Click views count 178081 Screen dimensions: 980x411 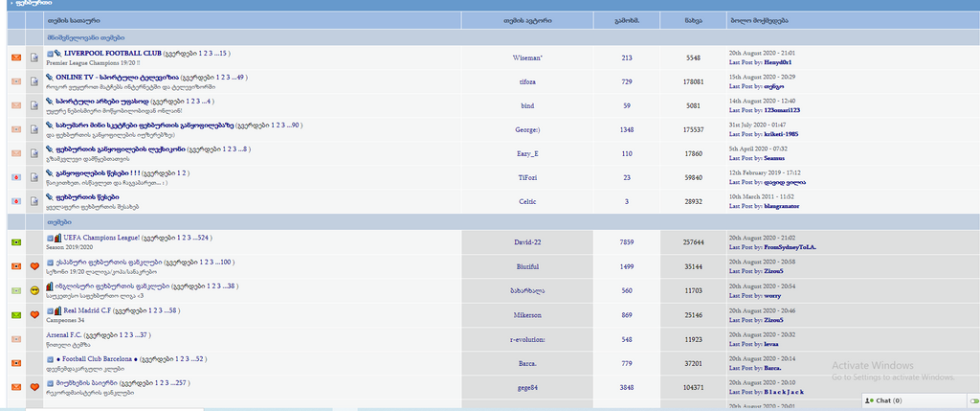(693, 81)
